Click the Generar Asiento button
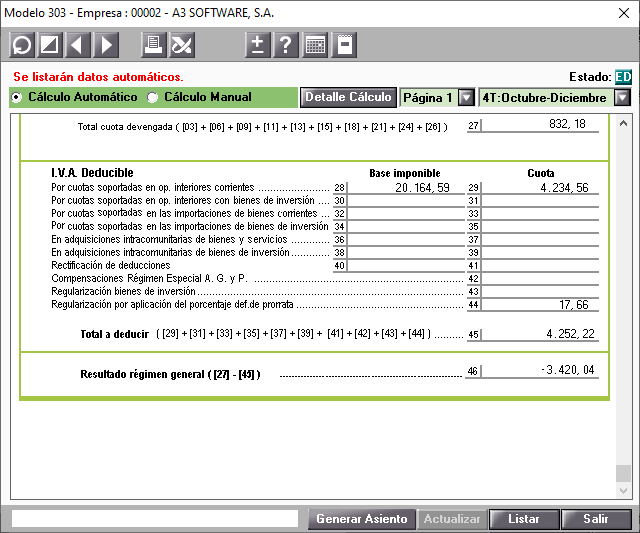The image size is (640, 533). [362, 519]
